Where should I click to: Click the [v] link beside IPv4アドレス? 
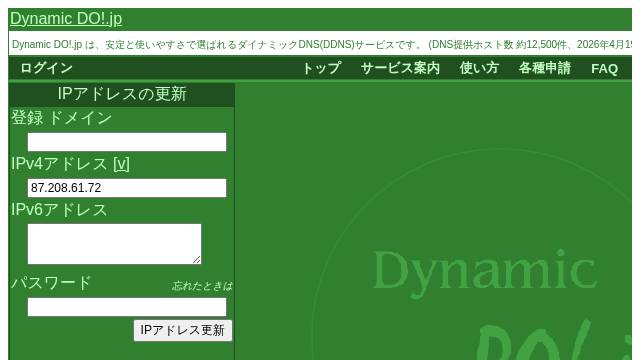(121, 164)
